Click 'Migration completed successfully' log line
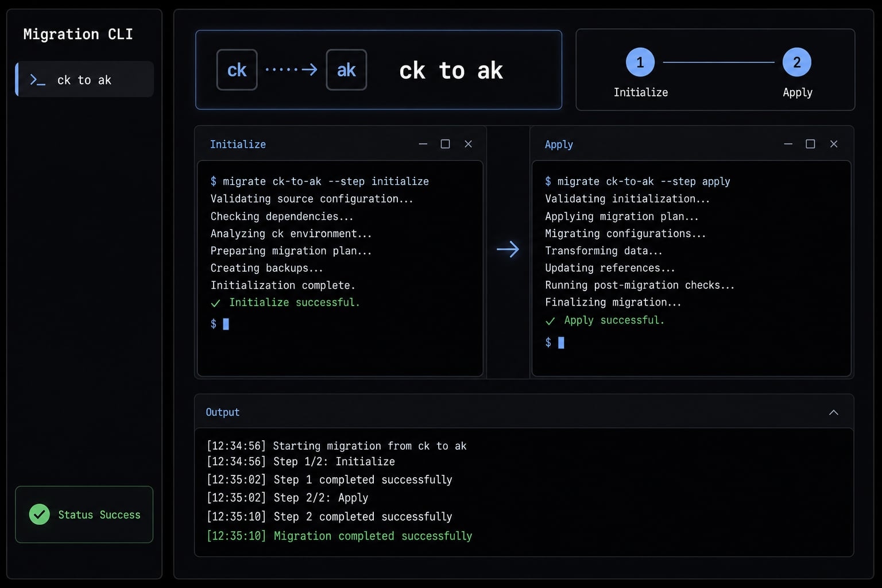882x588 pixels. click(x=339, y=536)
